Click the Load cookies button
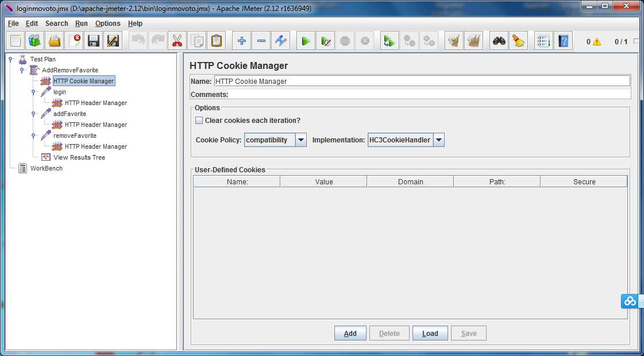Image resolution: width=644 pixels, height=356 pixels. [x=430, y=334]
